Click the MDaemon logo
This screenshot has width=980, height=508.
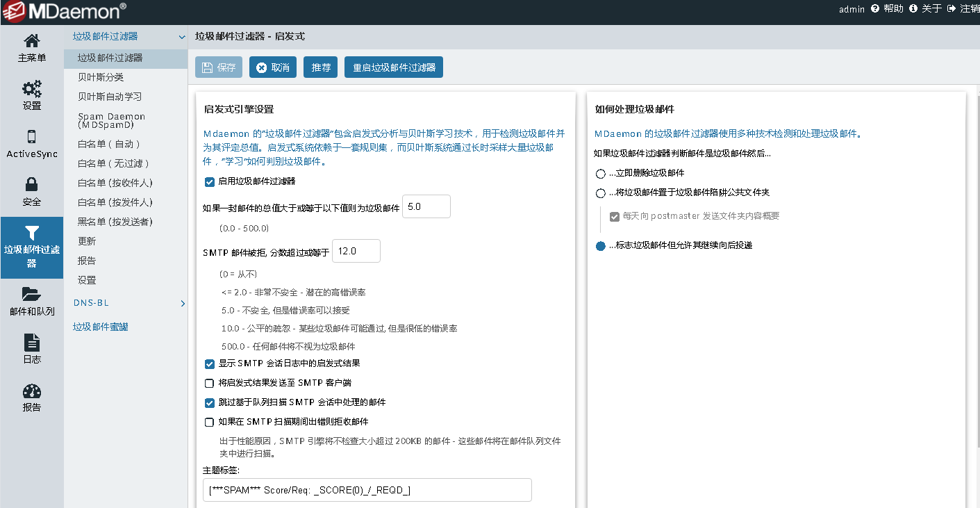point(65,10)
